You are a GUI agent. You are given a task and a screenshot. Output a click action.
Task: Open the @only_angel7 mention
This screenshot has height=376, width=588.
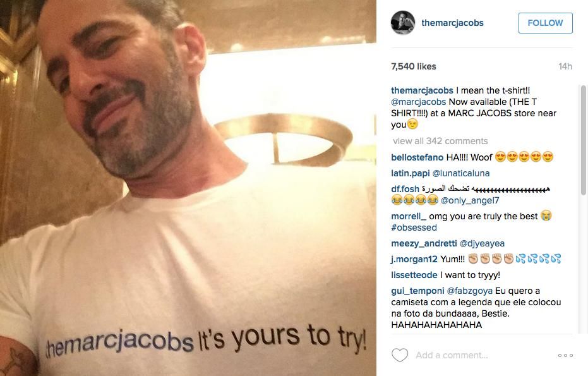click(470, 200)
